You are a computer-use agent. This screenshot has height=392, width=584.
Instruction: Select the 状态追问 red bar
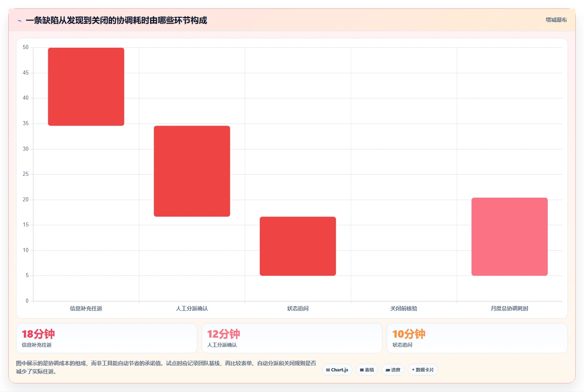[x=298, y=246]
